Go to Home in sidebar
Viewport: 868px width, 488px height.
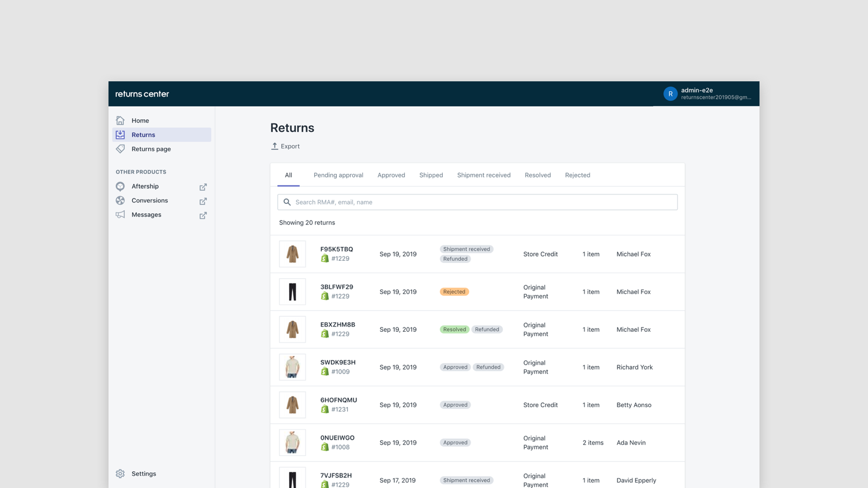point(162,120)
